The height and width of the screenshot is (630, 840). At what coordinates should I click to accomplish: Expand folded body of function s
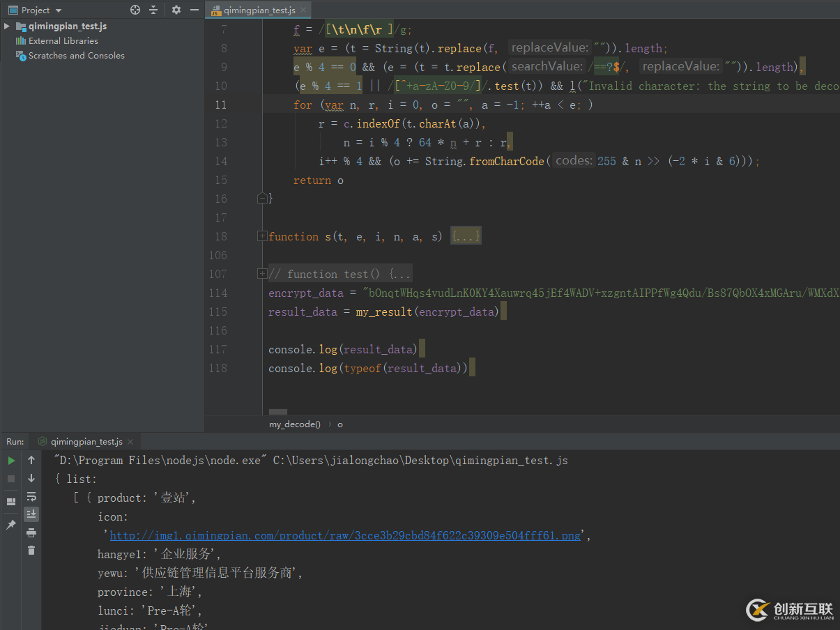(466, 236)
